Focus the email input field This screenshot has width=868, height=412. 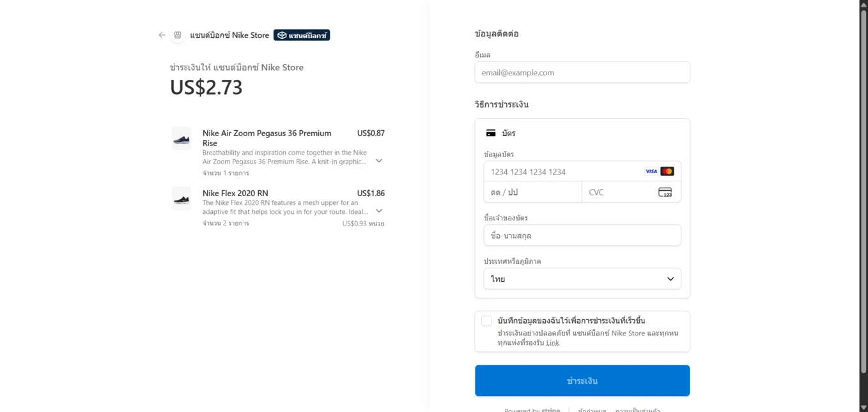(582, 72)
